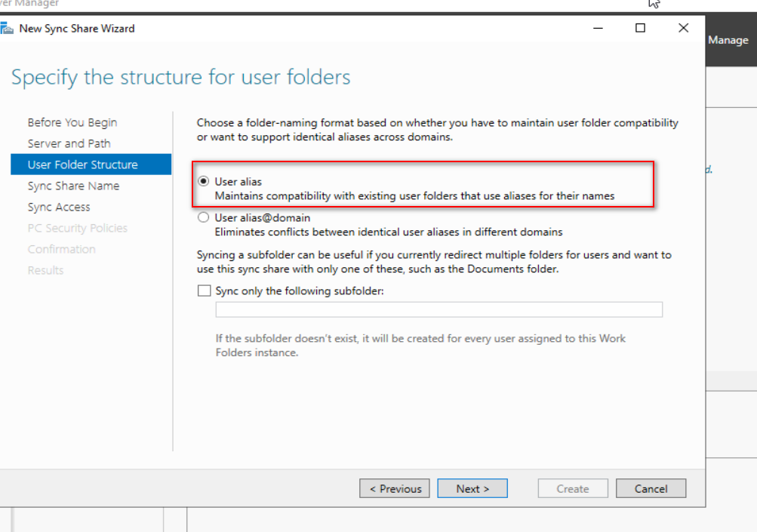Select the Results wizard step
Image resolution: width=757 pixels, height=532 pixels.
coord(45,270)
